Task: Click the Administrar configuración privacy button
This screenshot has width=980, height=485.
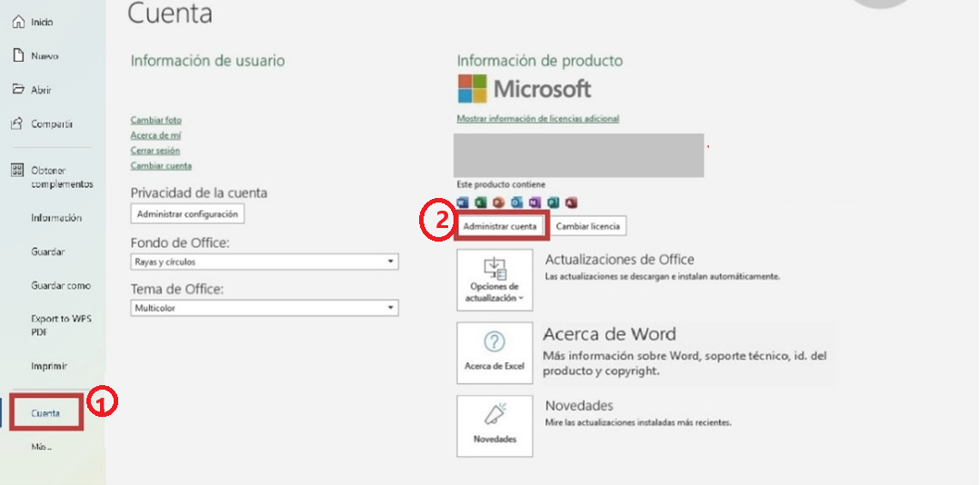Action: [x=187, y=213]
